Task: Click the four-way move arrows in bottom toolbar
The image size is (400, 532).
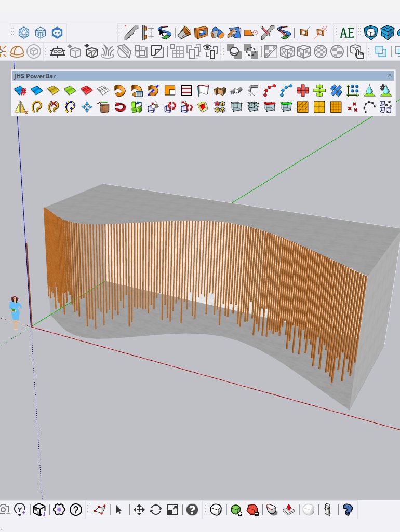Action: pyautogui.click(x=139, y=510)
